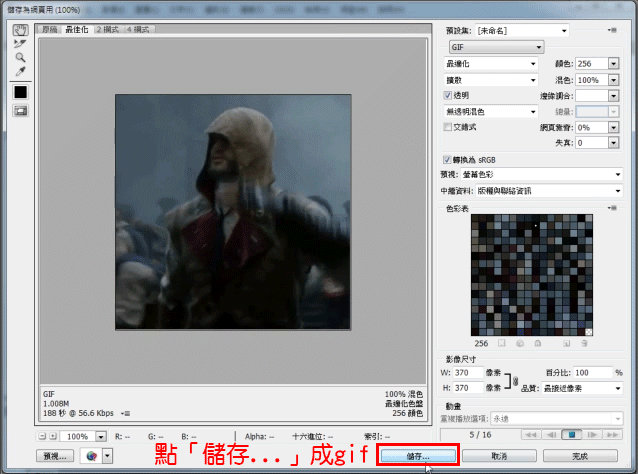638x474 pixels.
Task: Switch to the 原稿 original tab
Action: (x=49, y=29)
